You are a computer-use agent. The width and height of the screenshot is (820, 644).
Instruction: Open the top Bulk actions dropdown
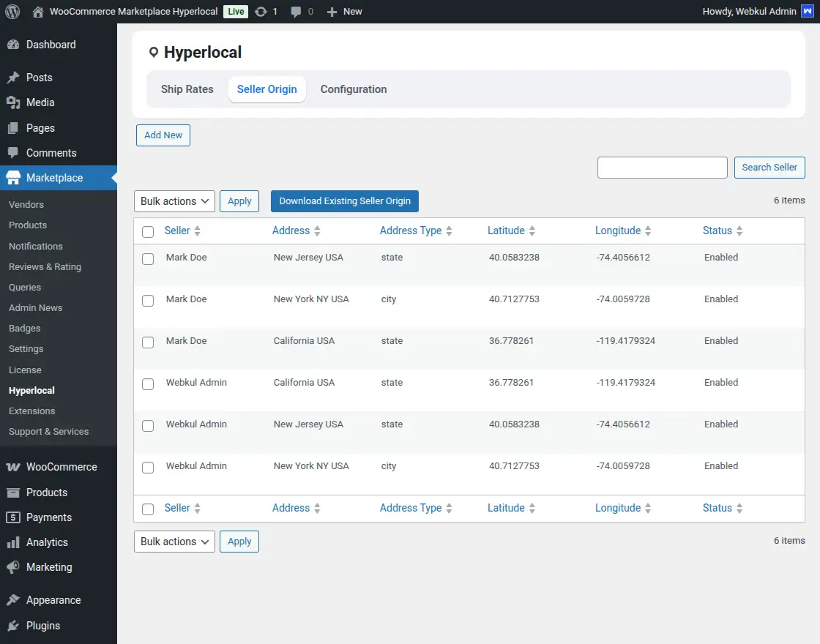175,201
